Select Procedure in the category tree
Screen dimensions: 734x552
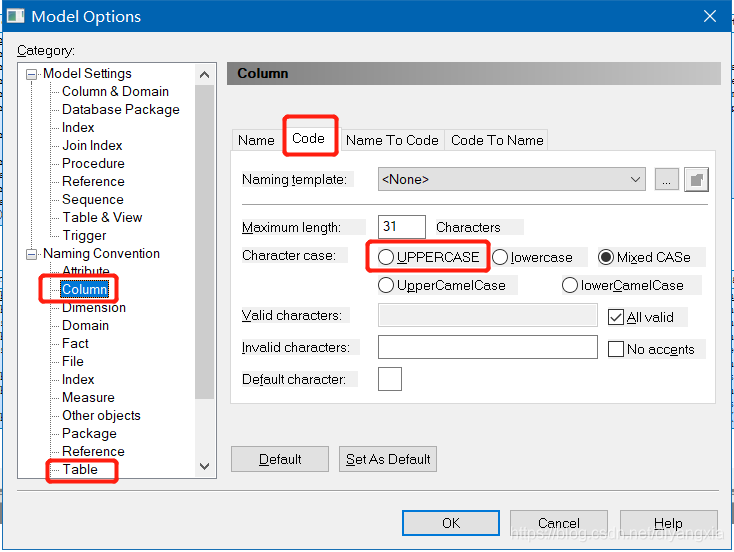(x=93, y=163)
